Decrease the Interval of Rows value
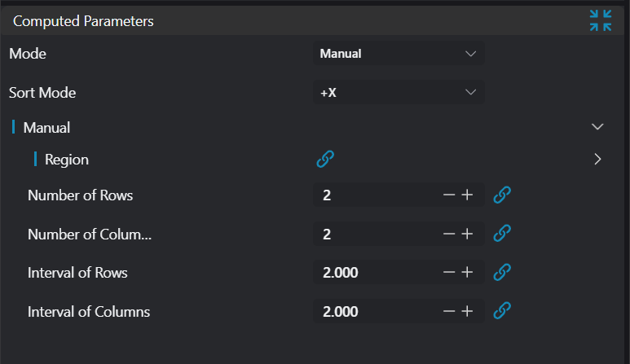This screenshot has height=364, width=630. click(x=448, y=272)
